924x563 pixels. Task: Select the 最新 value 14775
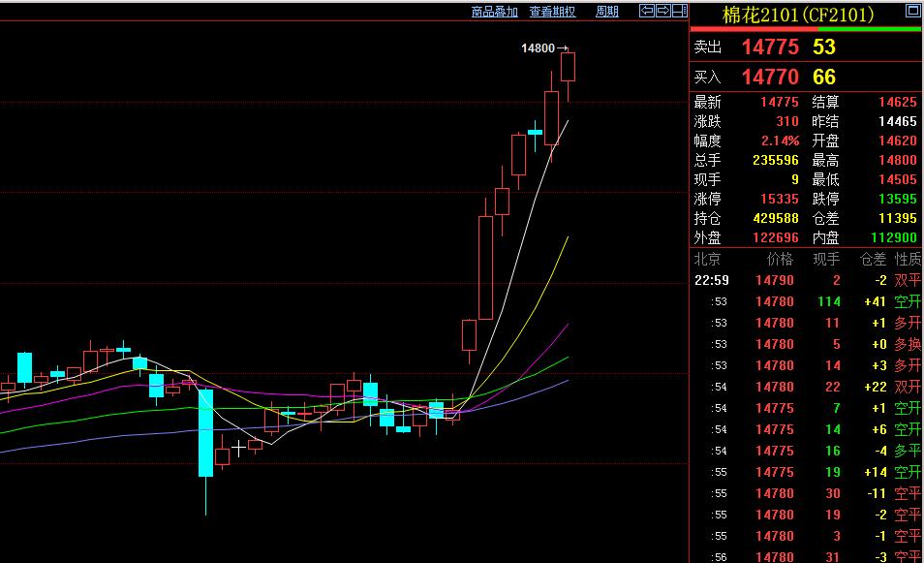(x=779, y=103)
